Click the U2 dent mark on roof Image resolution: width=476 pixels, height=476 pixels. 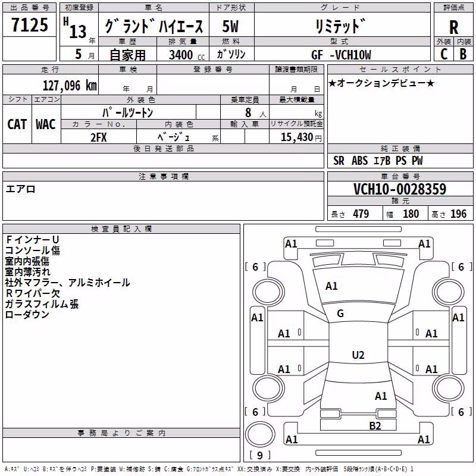point(358,355)
